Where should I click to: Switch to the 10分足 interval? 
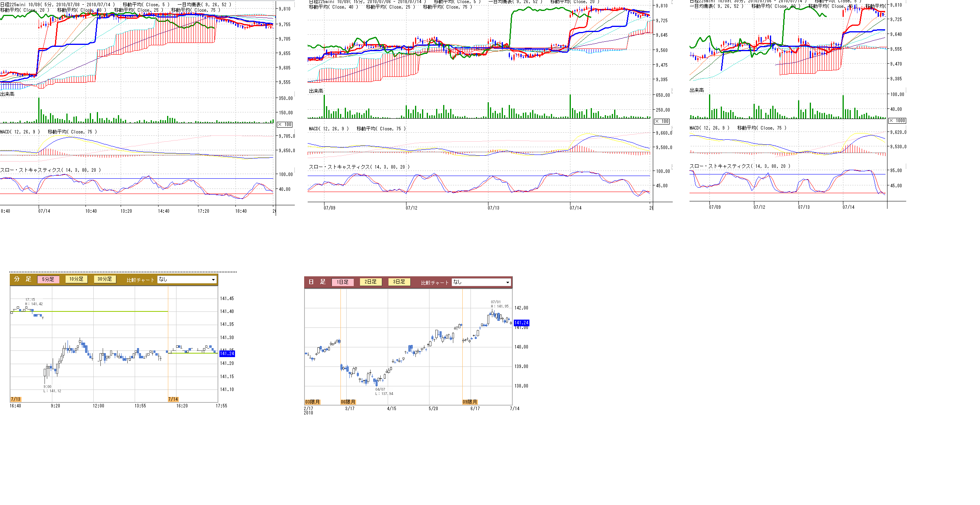[x=77, y=279]
